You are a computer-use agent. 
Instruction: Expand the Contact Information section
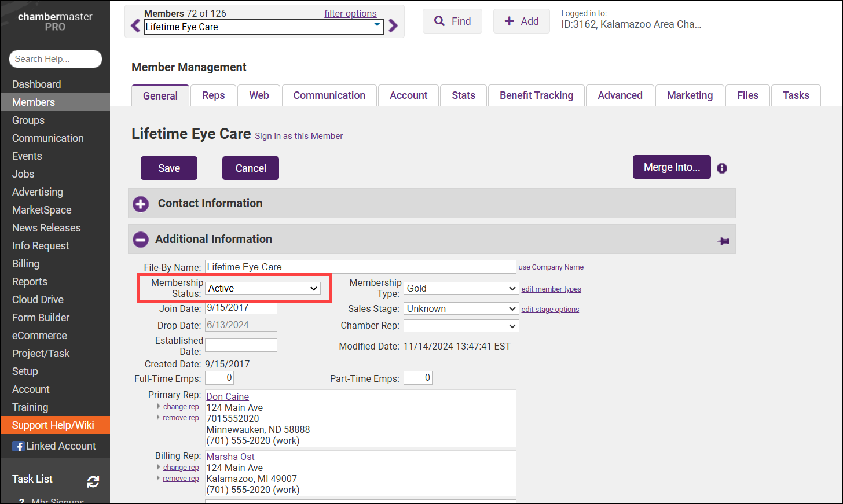[141, 204]
